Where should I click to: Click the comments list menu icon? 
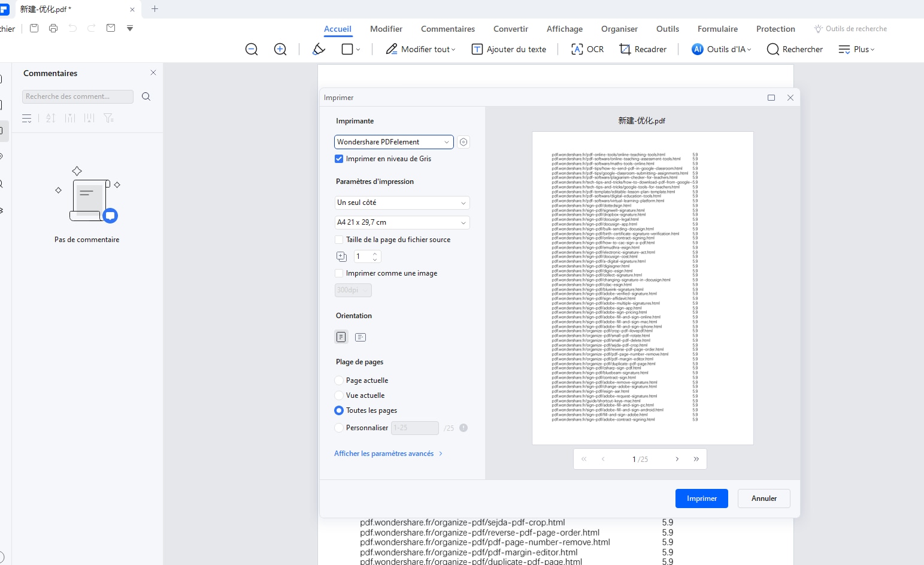27,118
